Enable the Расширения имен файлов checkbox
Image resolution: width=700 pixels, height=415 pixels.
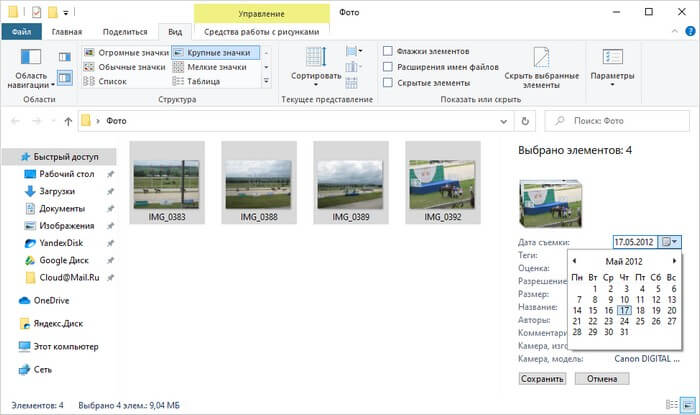[x=388, y=67]
